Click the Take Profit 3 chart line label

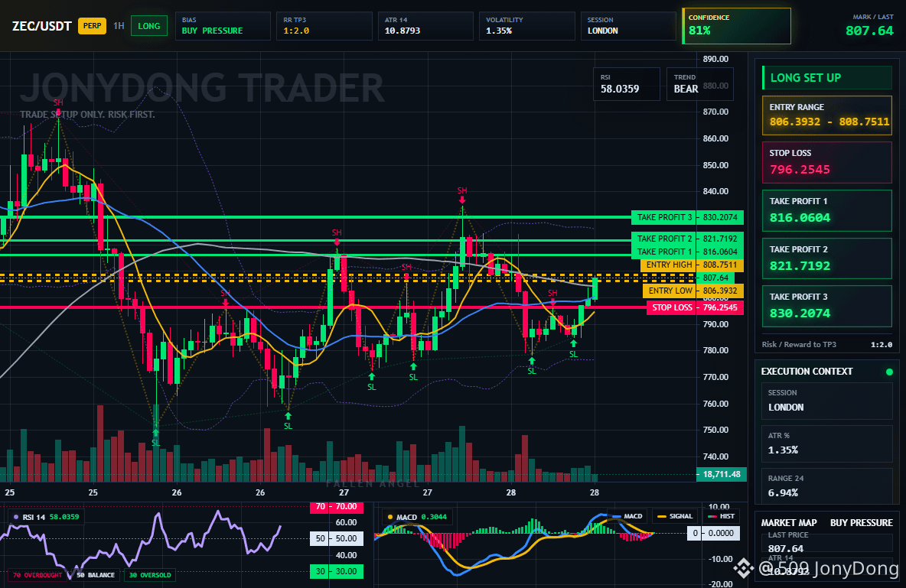tap(687, 218)
